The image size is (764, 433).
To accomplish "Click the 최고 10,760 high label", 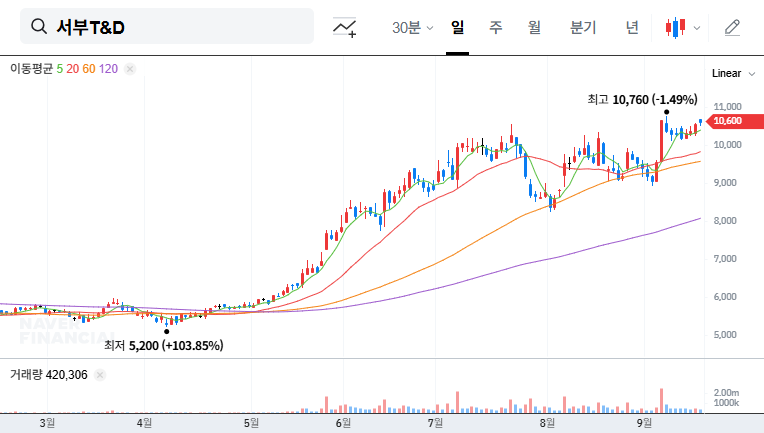I will pyautogui.click(x=642, y=100).
